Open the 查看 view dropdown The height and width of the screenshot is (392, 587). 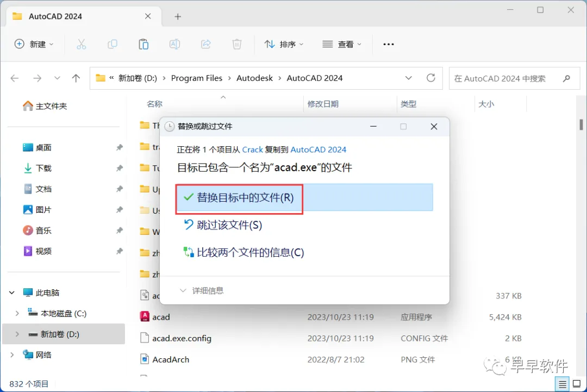[342, 44]
